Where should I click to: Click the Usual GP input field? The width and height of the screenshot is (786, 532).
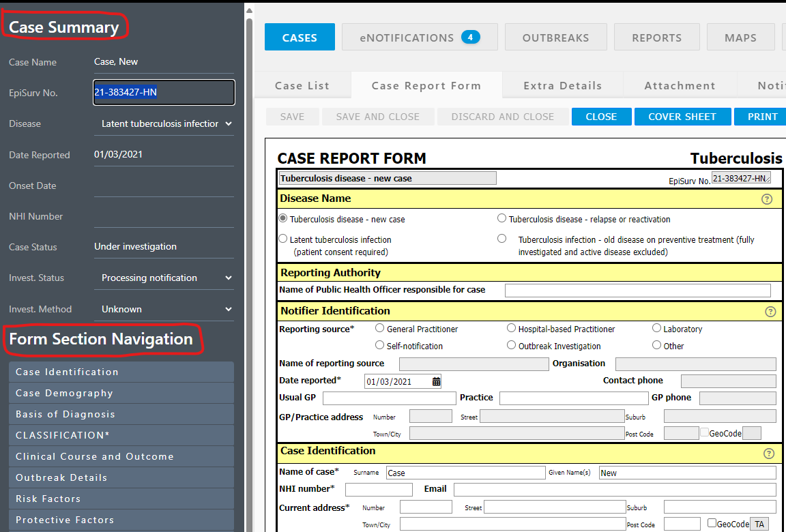[390, 398]
